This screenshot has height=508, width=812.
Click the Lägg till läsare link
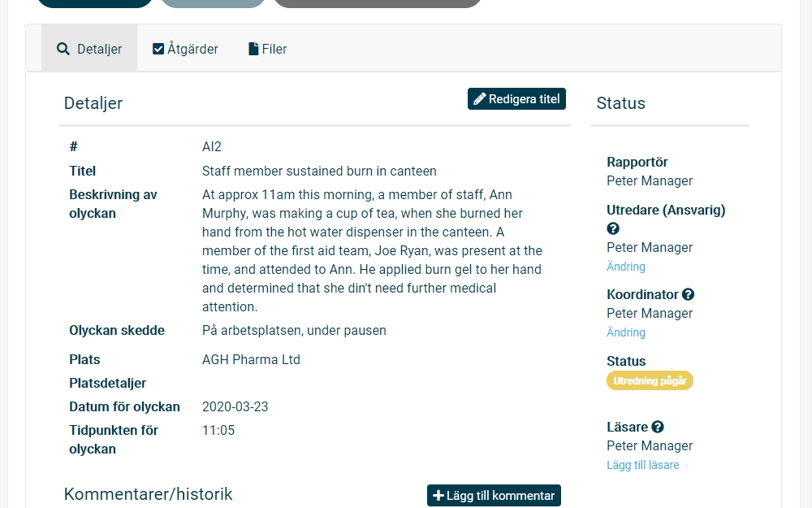click(x=642, y=465)
